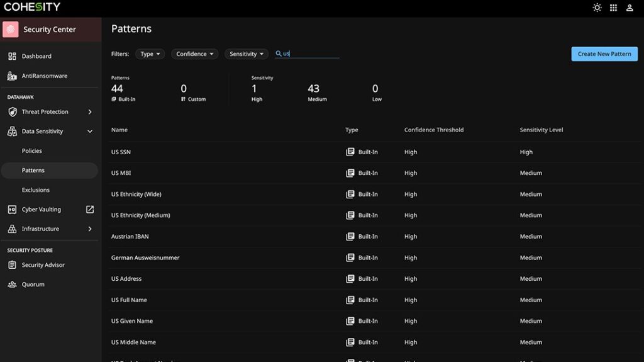
Task: Open the Confidence filter dropdown
Action: [194, 54]
